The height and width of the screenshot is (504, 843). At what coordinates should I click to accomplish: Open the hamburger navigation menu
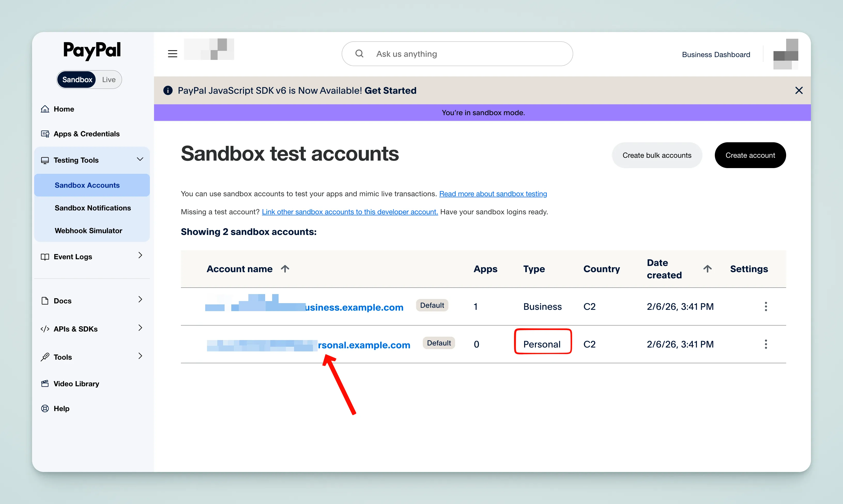(x=172, y=53)
